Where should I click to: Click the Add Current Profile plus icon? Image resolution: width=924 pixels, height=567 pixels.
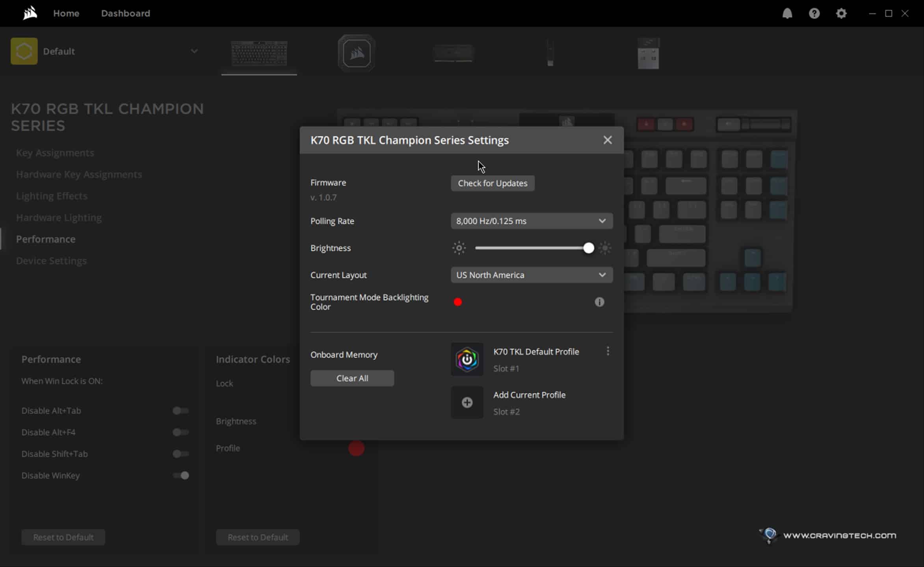click(467, 402)
